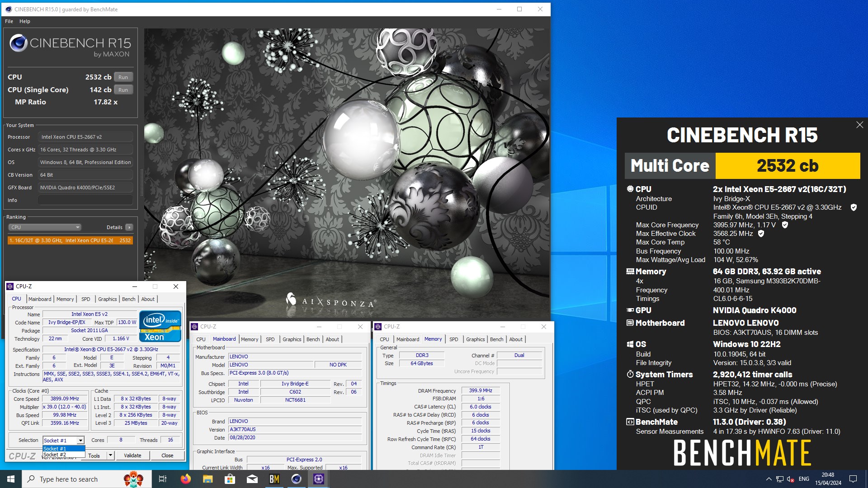Viewport: 868px width, 488px height.
Task: Open Bench tab in CPU-Z CPU window
Action: pos(129,299)
